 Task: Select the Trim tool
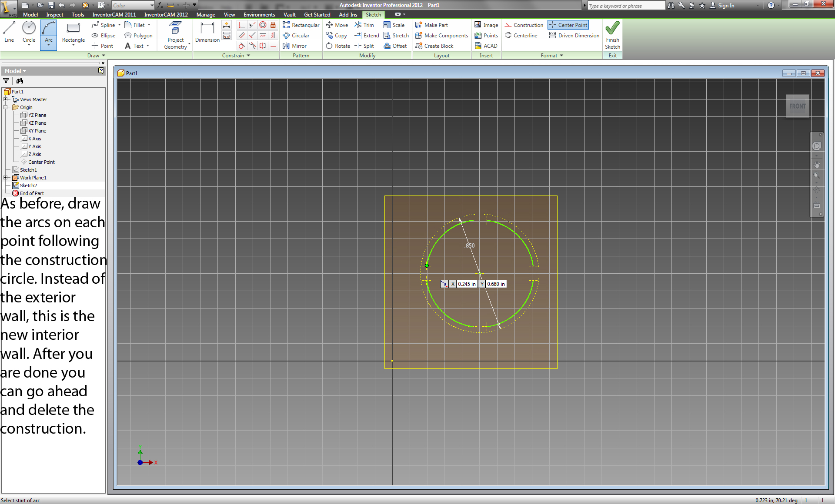pos(364,25)
